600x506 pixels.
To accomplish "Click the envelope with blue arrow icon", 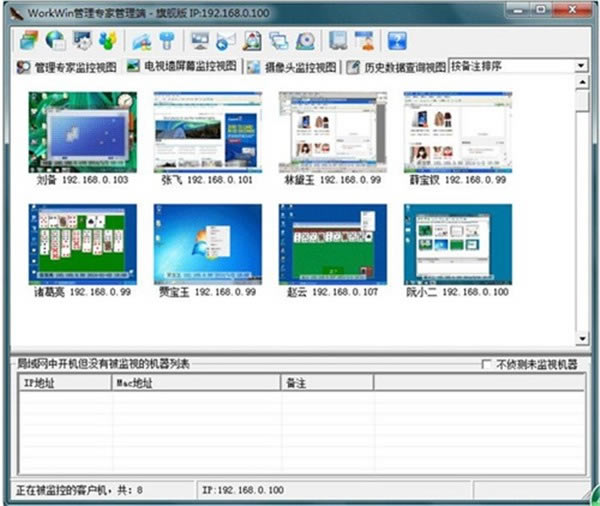I will point(226,41).
